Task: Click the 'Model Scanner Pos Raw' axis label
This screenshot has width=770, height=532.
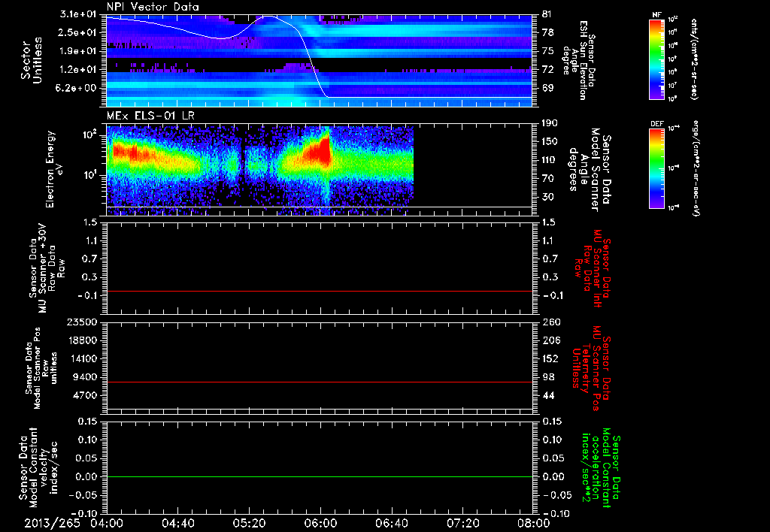Action: pos(41,367)
